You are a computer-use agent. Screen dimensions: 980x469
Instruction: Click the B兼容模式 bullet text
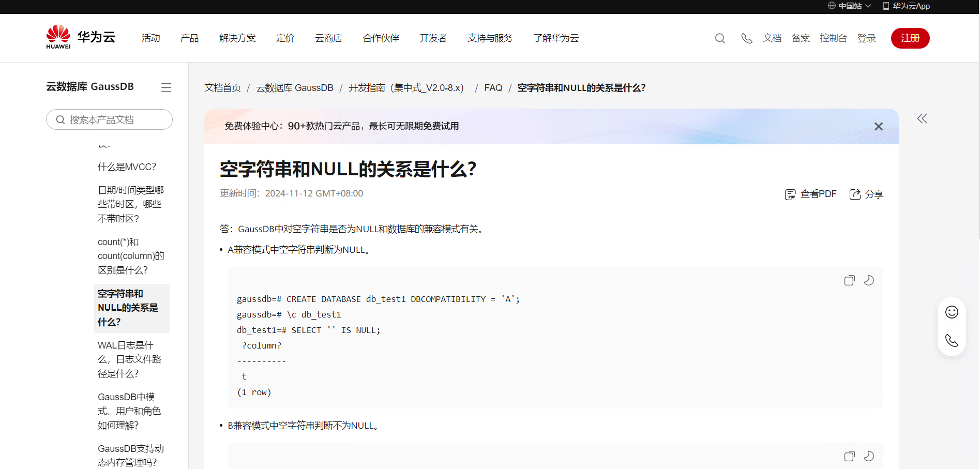click(x=304, y=426)
